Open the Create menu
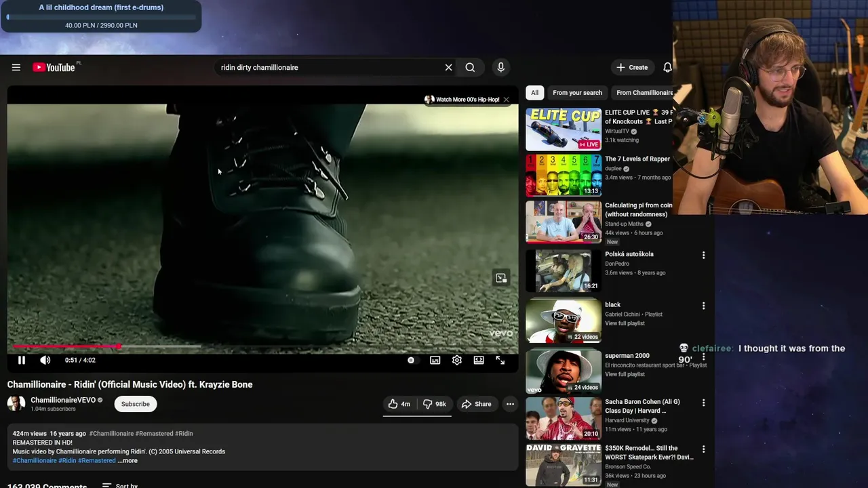This screenshot has height=488, width=868. 632,67
